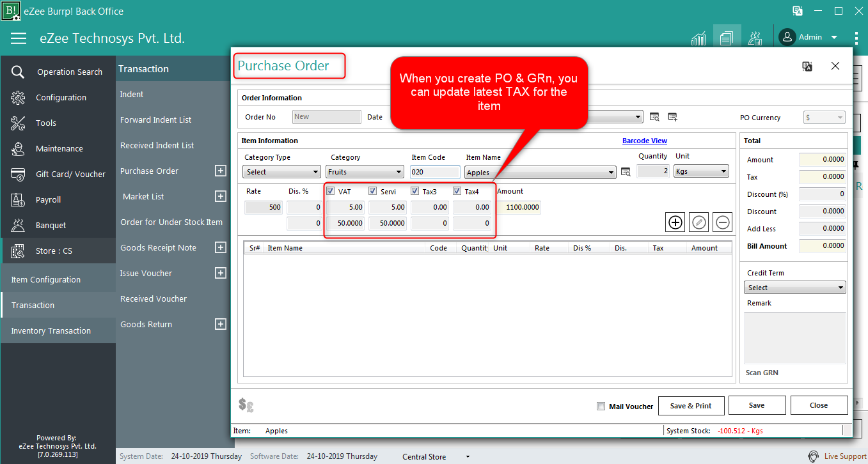The image size is (868, 464).
Task: Open the Category Type dropdown
Action: pos(281,171)
